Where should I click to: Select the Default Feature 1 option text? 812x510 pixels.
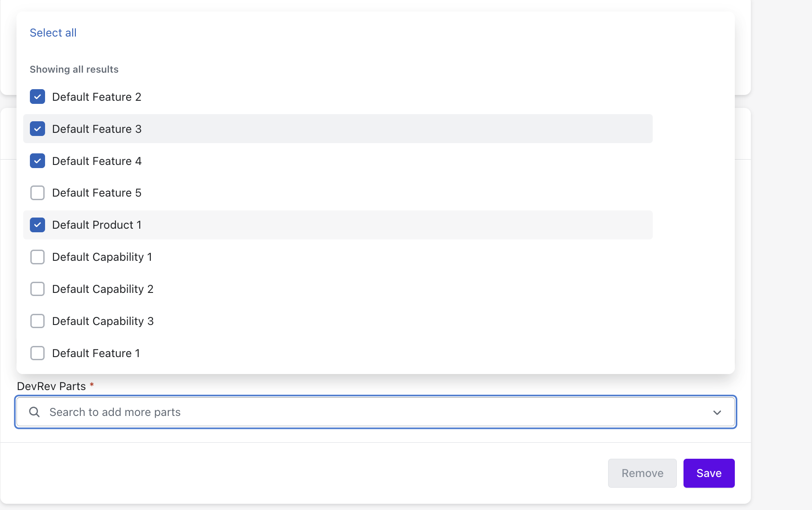tap(96, 354)
